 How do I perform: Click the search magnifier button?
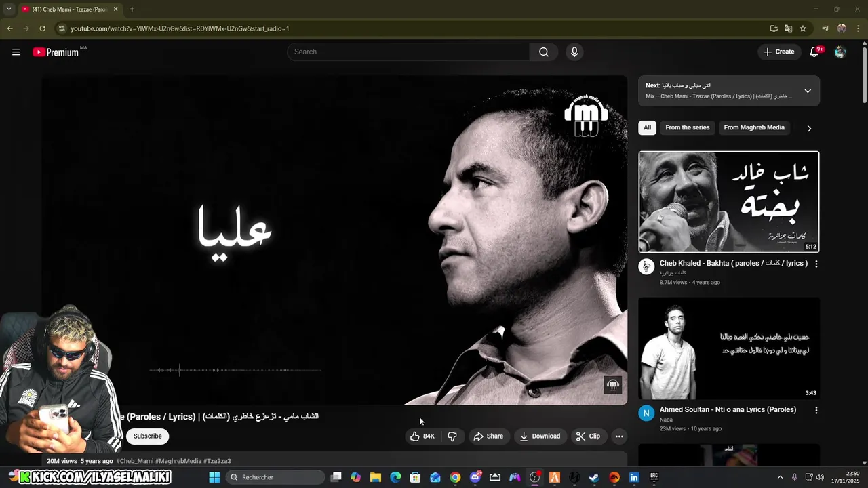[x=544, y=52]
